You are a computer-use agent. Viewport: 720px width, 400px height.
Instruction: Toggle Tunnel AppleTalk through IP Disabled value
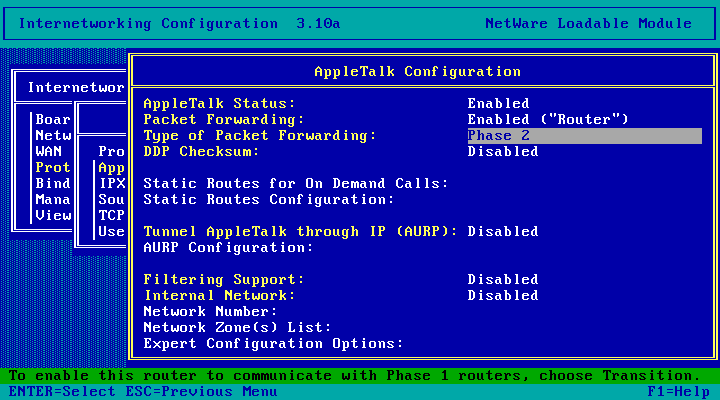coord(503,231)
